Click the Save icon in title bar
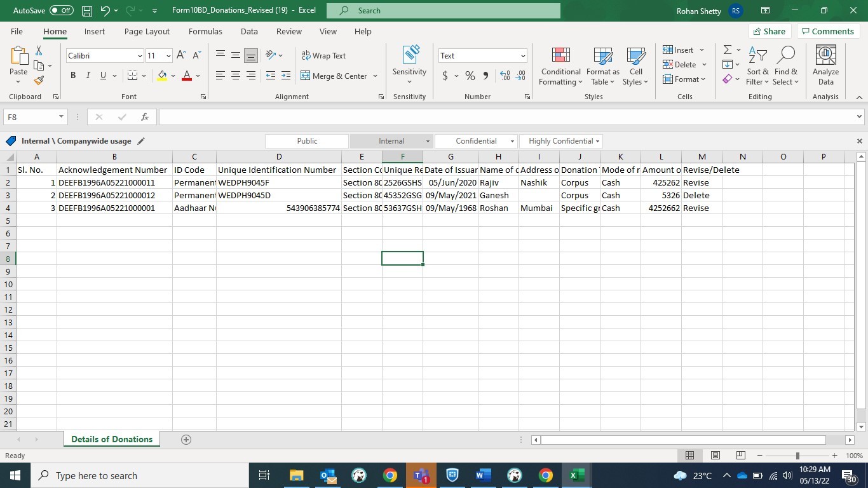868x488 pixels. (87, 11)
